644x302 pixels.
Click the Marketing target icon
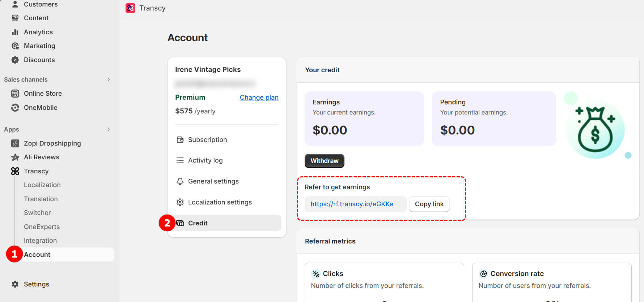[15, 46]
